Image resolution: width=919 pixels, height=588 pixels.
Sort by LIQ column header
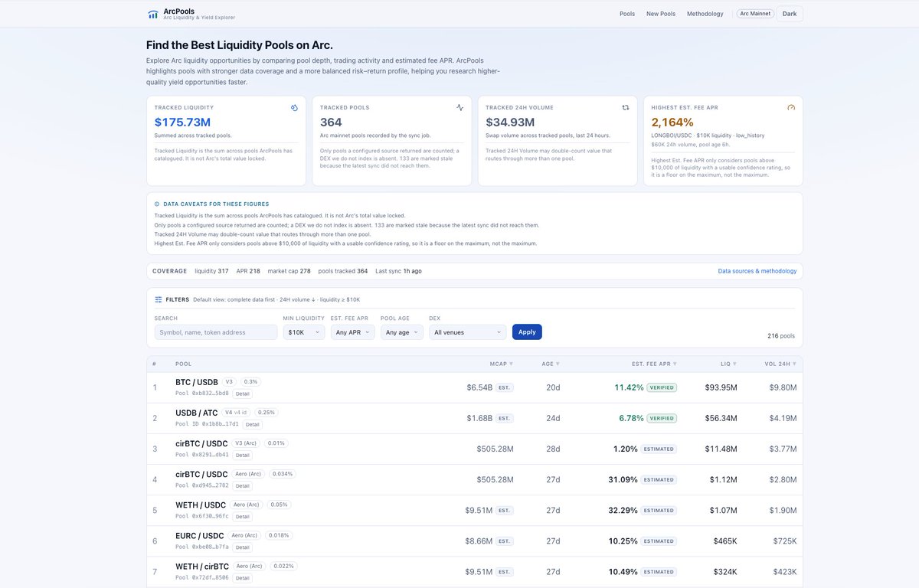pyautogui.click(x=728, y=364)
